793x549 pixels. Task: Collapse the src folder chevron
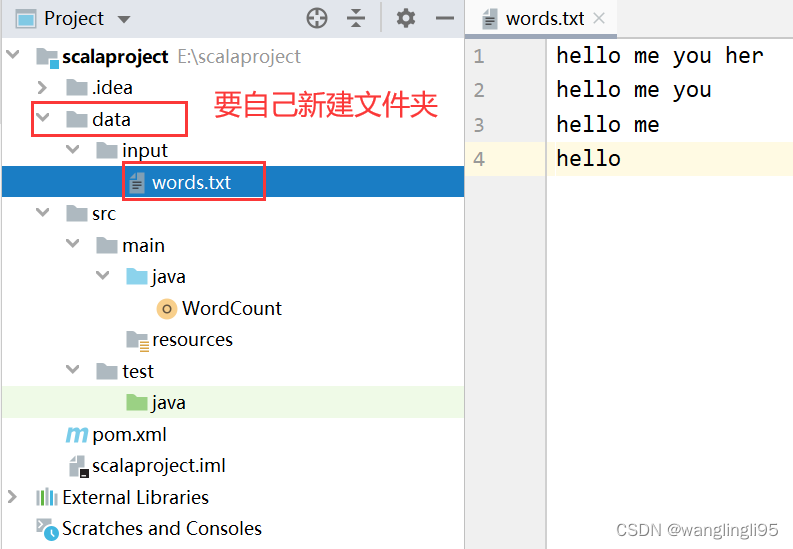(x=43, y=212)
